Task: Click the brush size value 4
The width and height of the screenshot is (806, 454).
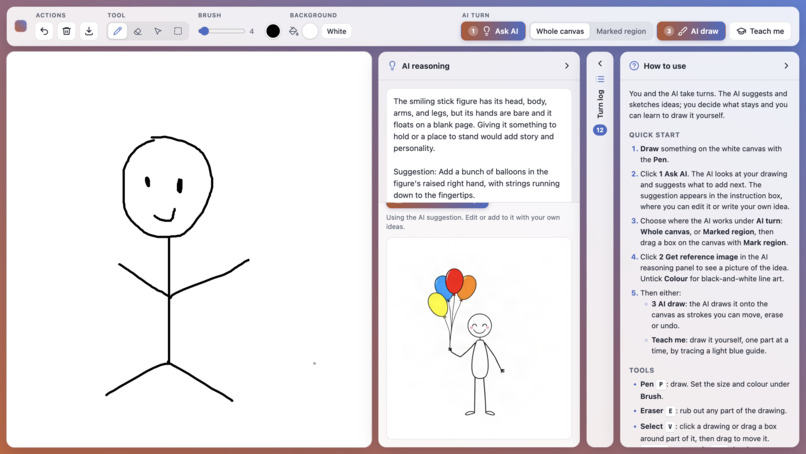Action: click(x=251, y=31)
